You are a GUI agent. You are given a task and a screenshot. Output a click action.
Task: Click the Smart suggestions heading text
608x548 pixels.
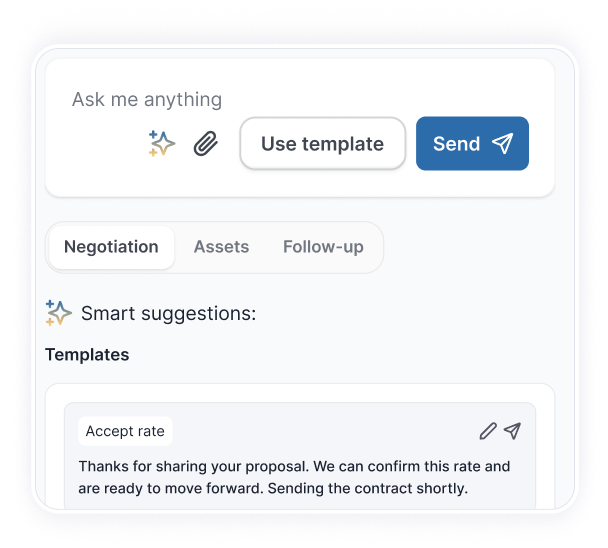point(168,314)
